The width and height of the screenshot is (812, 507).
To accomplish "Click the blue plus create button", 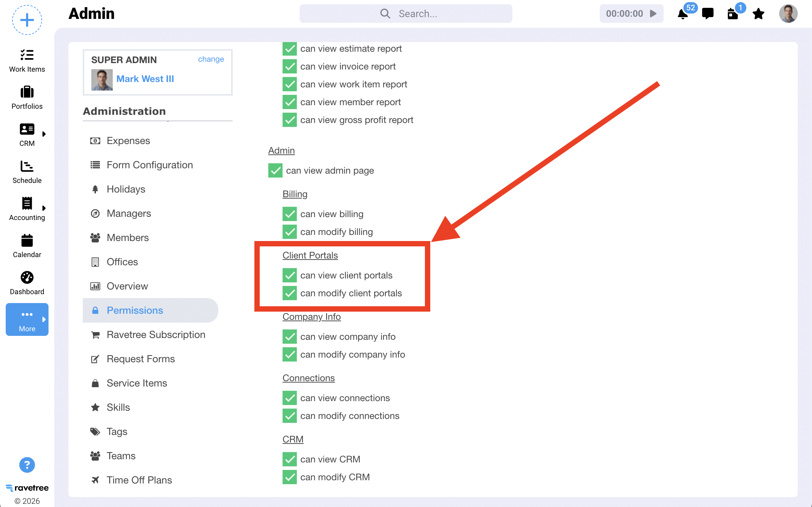I will tap(27, 20).
